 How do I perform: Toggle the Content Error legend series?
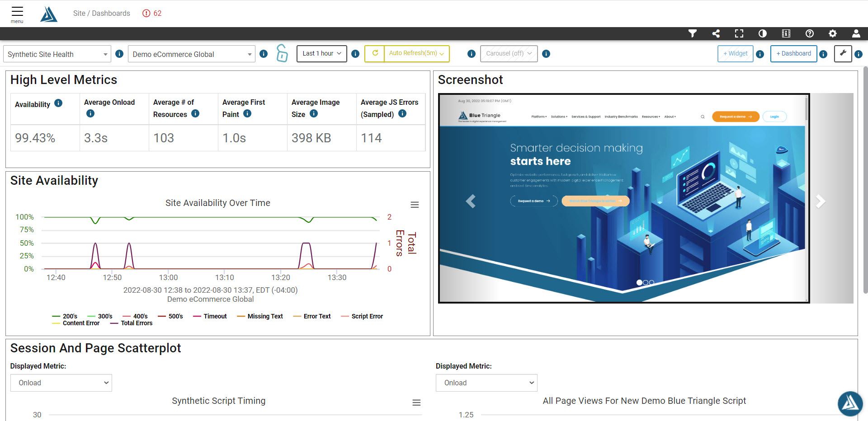76,323
